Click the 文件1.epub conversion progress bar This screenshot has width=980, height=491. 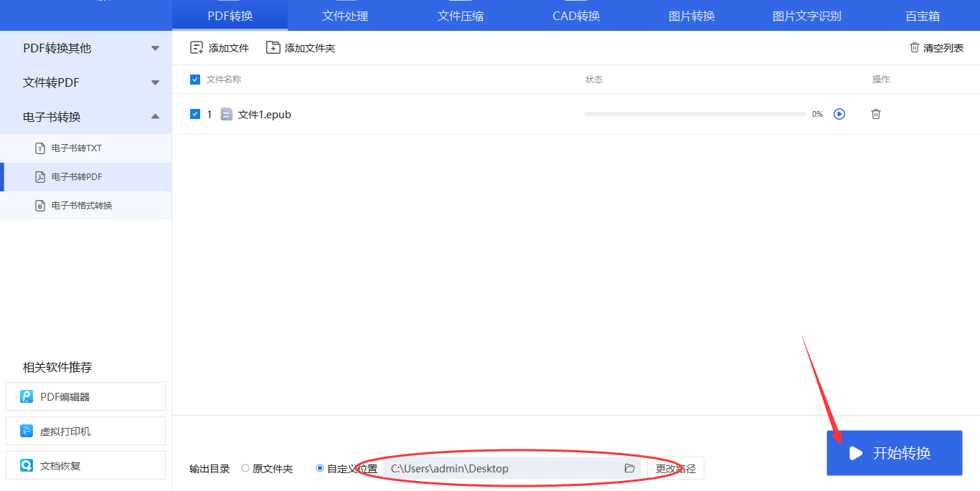click(x=694, y=114)
